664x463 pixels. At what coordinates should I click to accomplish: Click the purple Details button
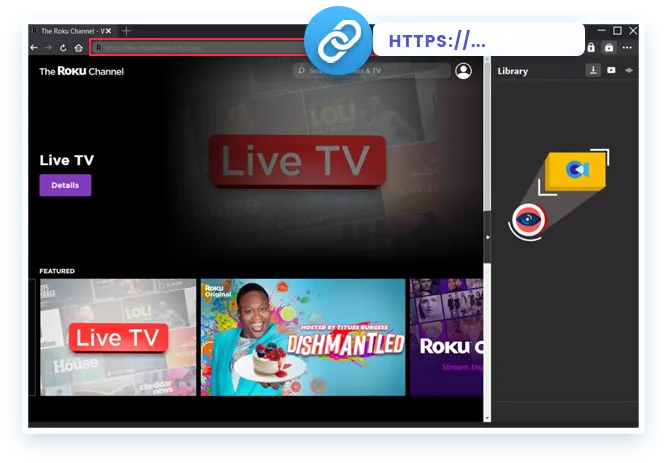click(x=65, y=185)
